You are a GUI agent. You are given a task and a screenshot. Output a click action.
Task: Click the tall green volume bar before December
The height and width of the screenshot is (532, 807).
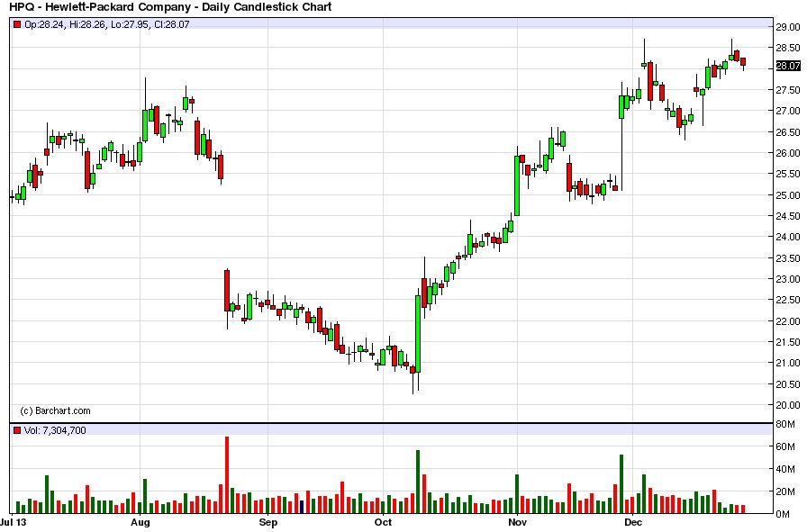click(x=621, y=484)
